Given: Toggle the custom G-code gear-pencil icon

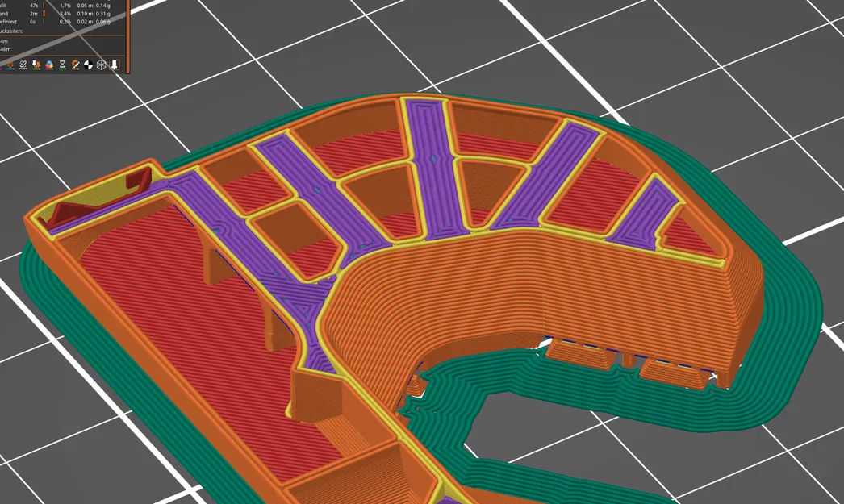Looking at the screenshot, I should click(x=75, y=65).
